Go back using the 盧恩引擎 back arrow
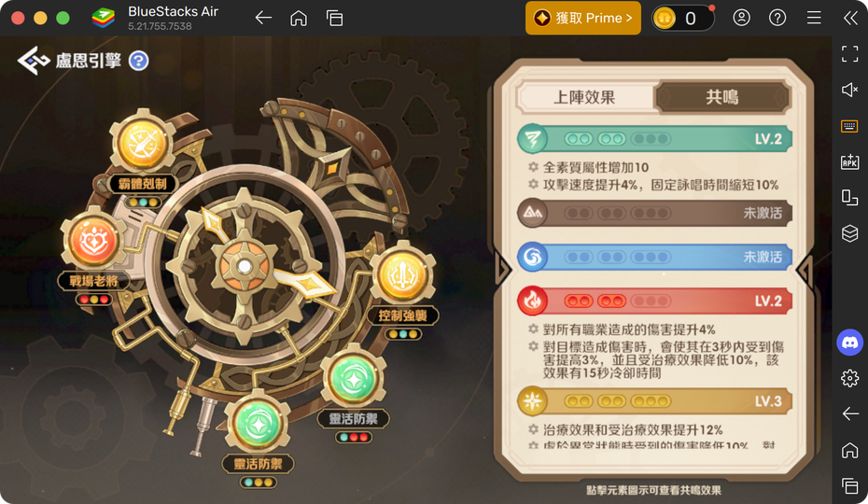Viewport: 868px width, 504px height. [34, 61]
